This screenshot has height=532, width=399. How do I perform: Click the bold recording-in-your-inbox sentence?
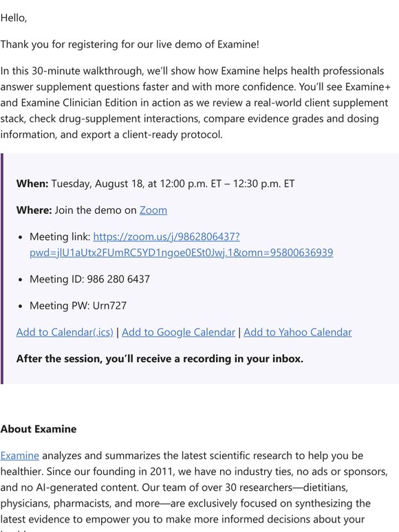160,359
